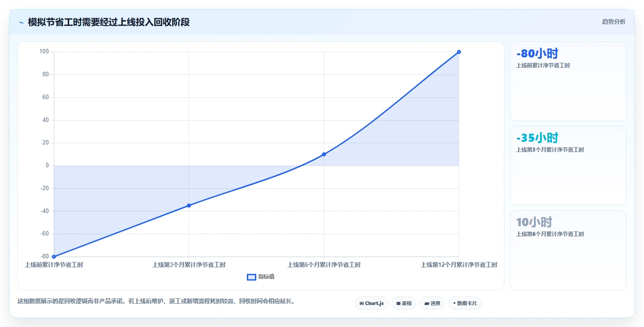The height and width of the screenshot is (327, 644).
Task: Click the 上线第6个月累计净节省工时 caption under 10小时
Action: pos(550,234)
